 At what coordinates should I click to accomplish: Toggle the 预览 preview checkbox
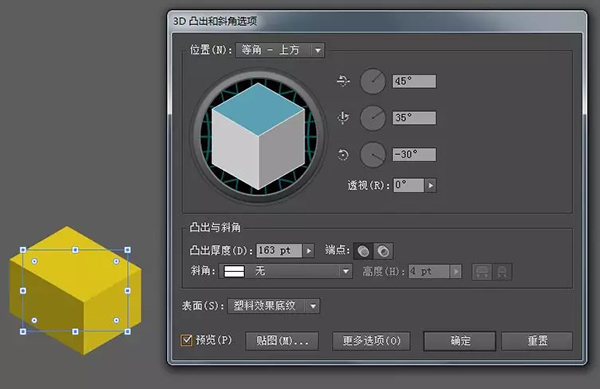(186, 340)
